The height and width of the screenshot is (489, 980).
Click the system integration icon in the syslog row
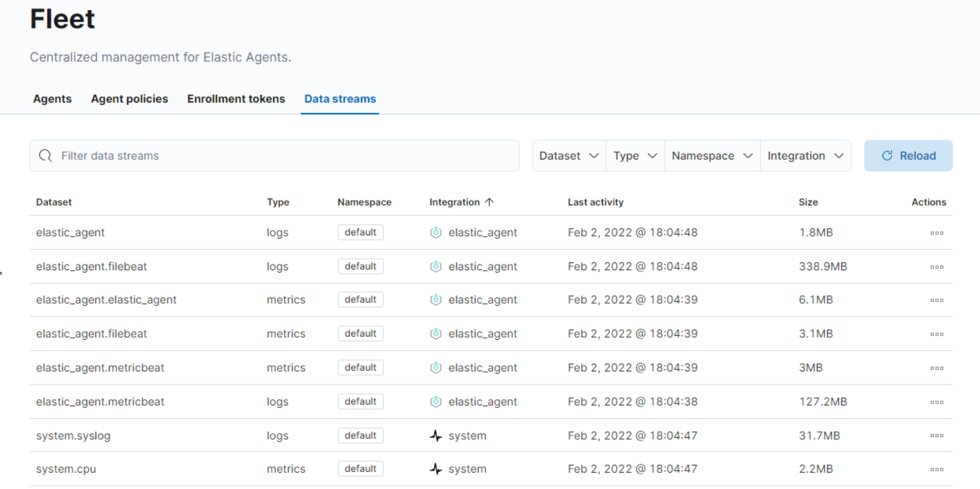[436, 435]
